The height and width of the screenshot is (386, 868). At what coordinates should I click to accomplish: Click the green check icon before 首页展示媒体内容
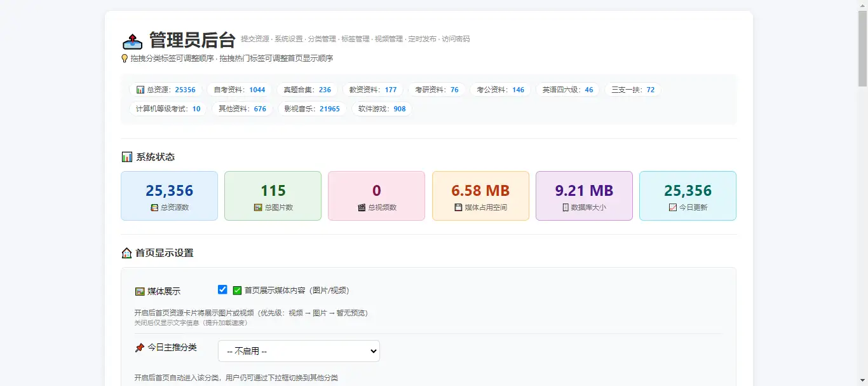click(x=237, y=291)
